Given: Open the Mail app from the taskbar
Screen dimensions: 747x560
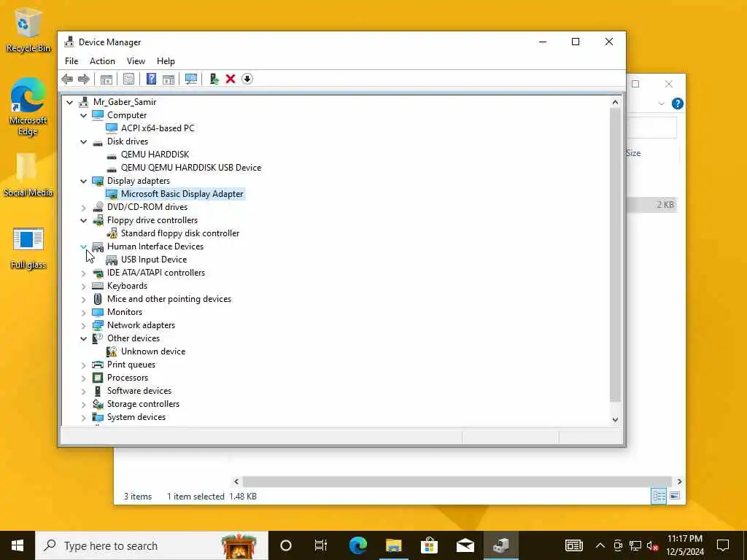Looking at the screenshot, I should (465, 545).
